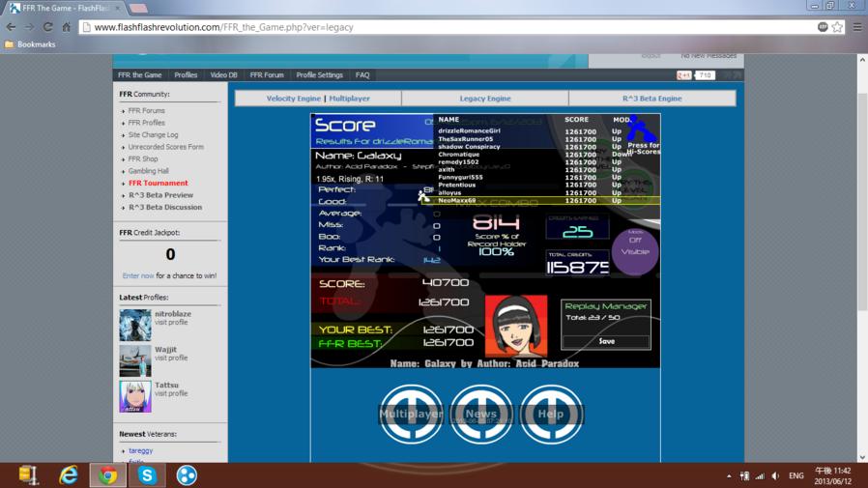Visit profile link under nitroblaze
Screen dimensions: 868x488
[x=171, y=323]
